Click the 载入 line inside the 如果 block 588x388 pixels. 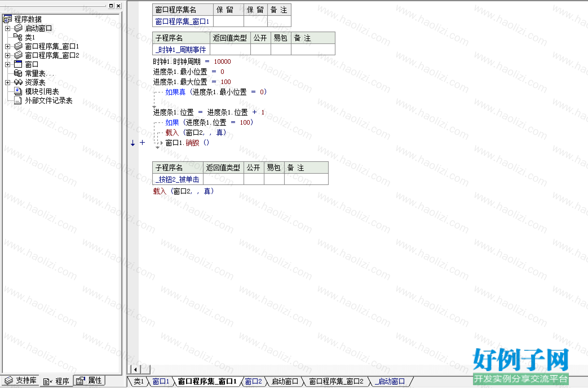(196, 133)
